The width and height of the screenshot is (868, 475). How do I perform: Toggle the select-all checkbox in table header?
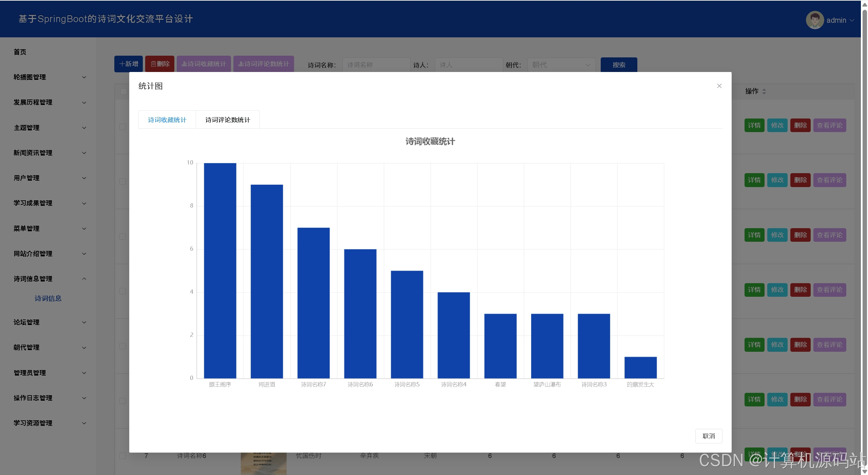pos(123,92)
